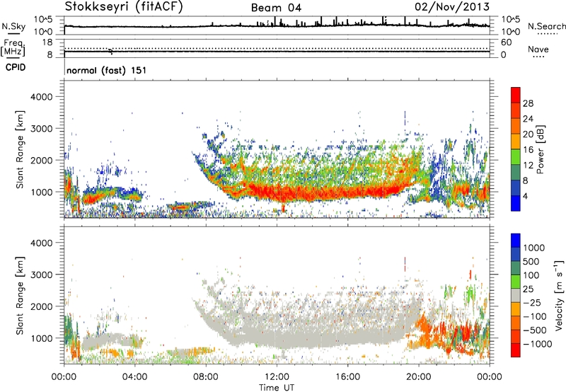Click the "Velocity [m s⁻¹]" colorbar title
The image size is (566, 392).
pos(559,295)
